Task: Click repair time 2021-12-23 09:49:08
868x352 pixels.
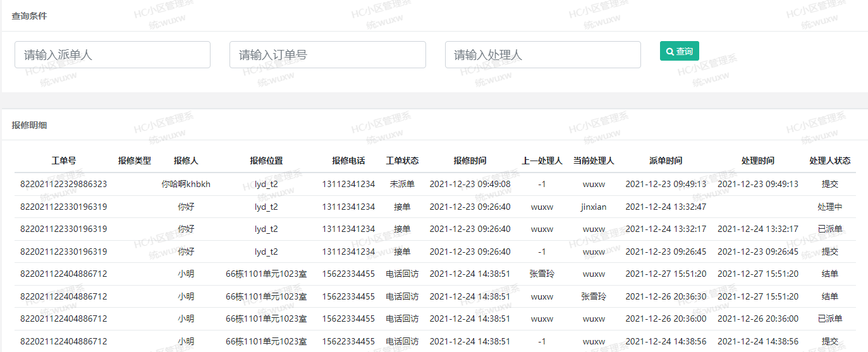Action: (x=470, y=184)
